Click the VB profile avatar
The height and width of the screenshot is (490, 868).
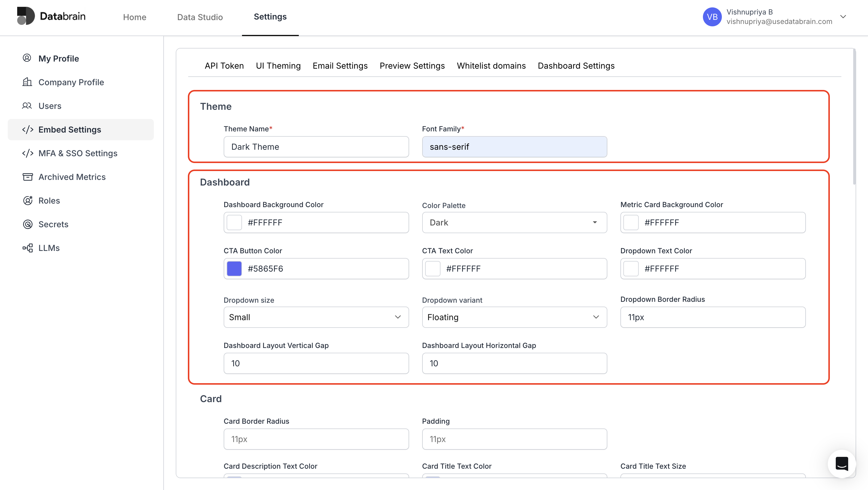tap(712, 17)
